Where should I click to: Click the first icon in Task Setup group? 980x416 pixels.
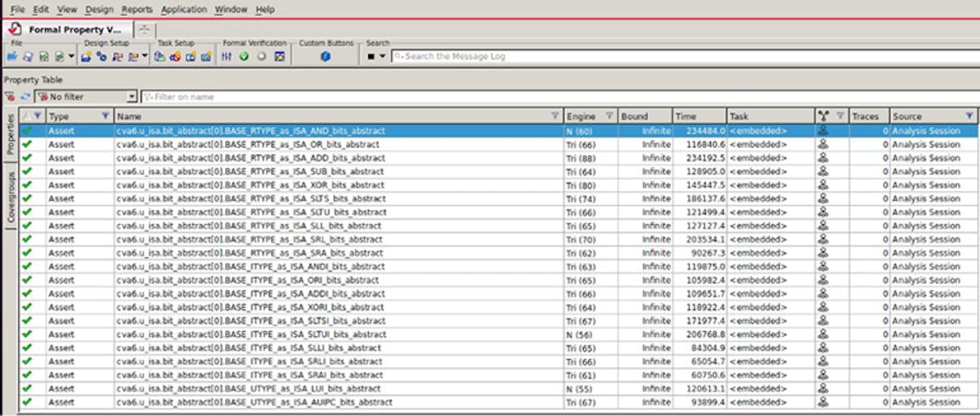point(159,56)
